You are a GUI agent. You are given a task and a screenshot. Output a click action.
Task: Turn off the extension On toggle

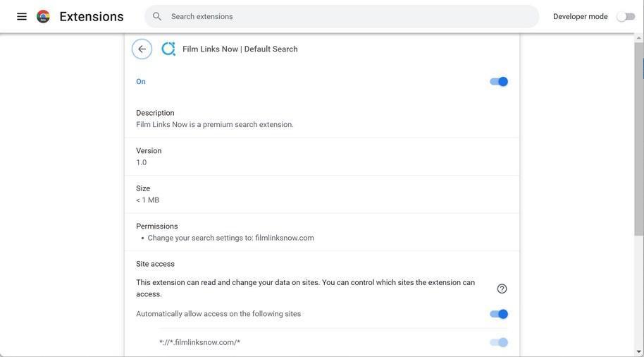click(499, 82)
